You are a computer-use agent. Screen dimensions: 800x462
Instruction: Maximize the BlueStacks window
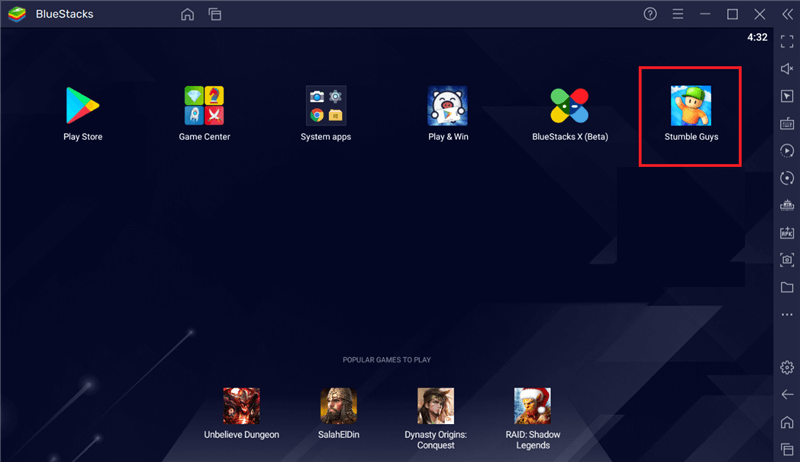coord(732,14)
